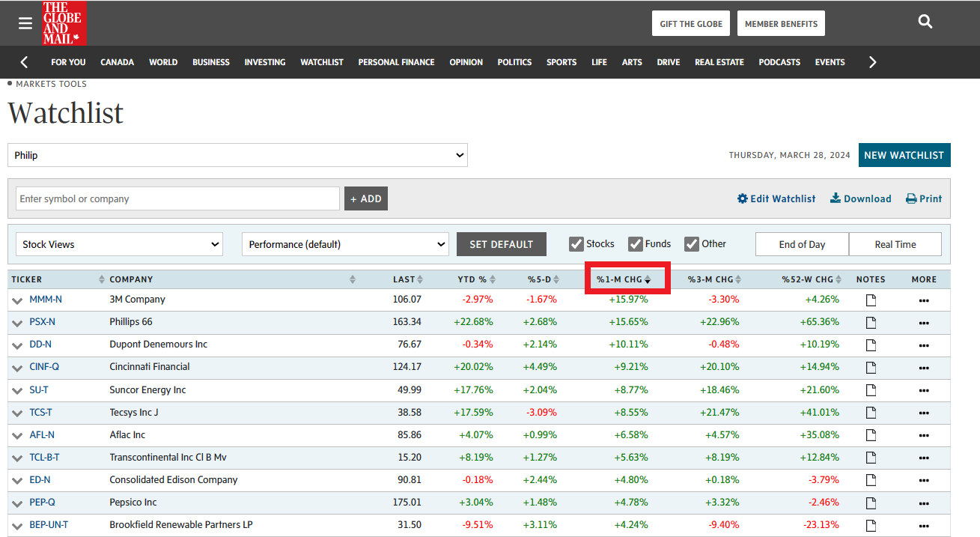Click the Edit Watchlist link
This screenshot has height=537, width=980.
coord(776,198)
